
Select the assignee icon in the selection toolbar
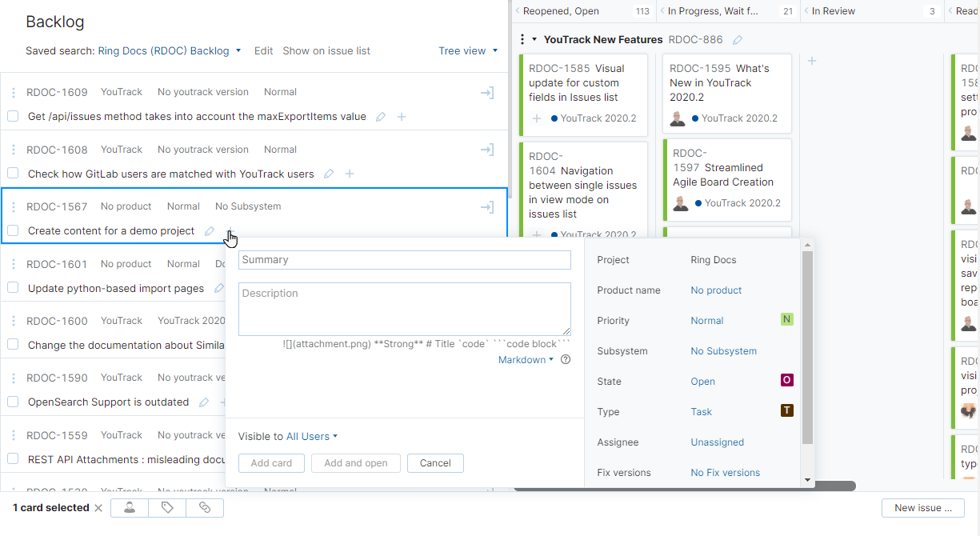tap(129, 507)
